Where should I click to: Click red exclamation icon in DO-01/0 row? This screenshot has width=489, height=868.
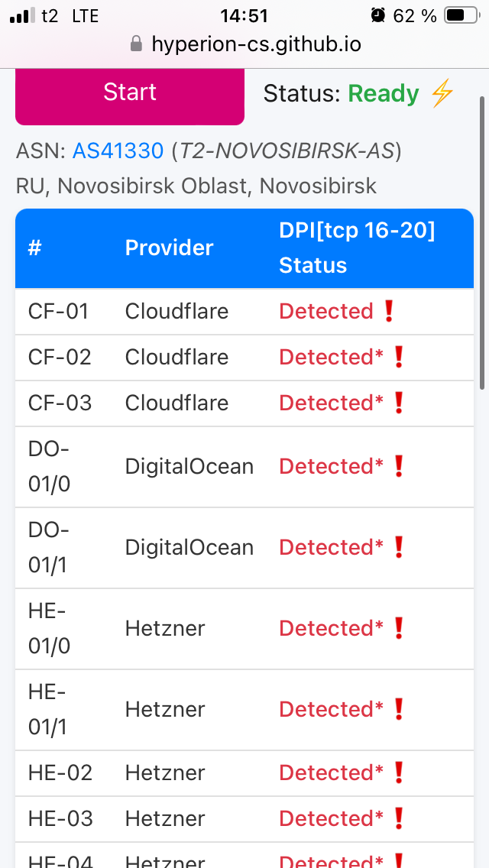click(x=398, y=466)
